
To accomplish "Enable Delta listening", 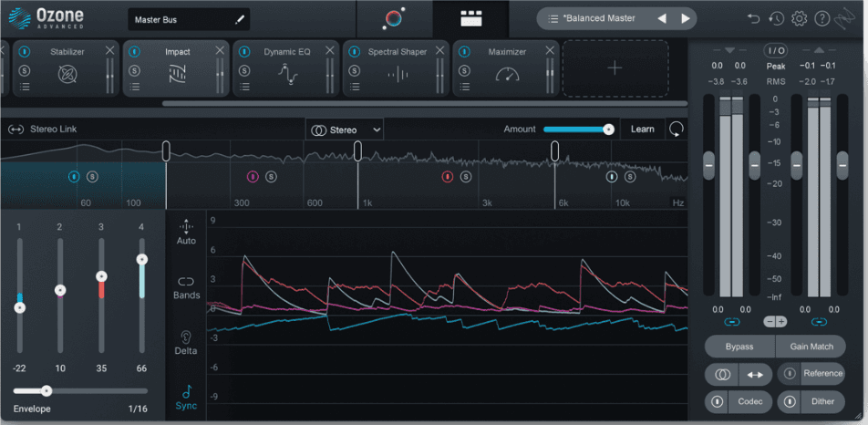I will tap(186, 343).
